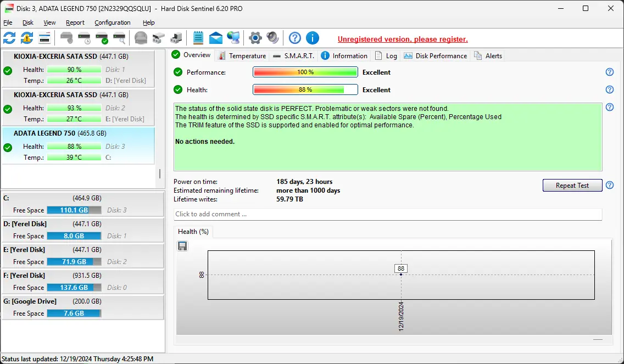
Task: Open the Disk menu
Action: pos(28,23)
